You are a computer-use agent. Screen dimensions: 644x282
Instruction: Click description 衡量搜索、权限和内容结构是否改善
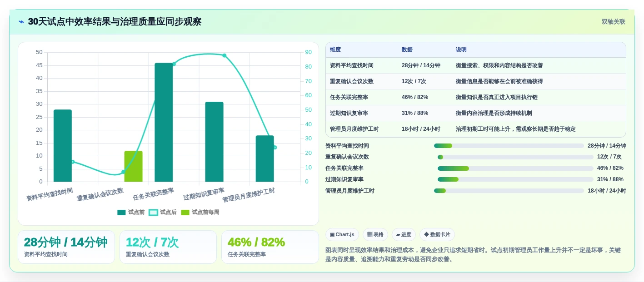499,65
